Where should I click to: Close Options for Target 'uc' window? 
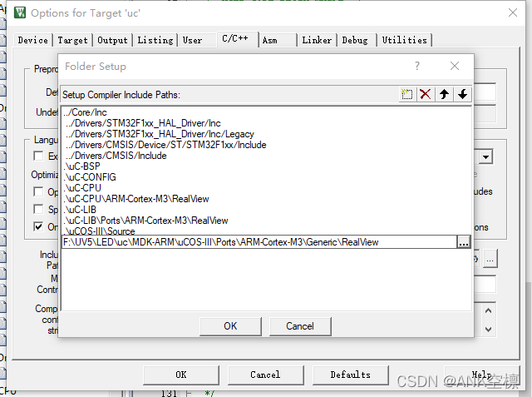click(x=513, y=13)
